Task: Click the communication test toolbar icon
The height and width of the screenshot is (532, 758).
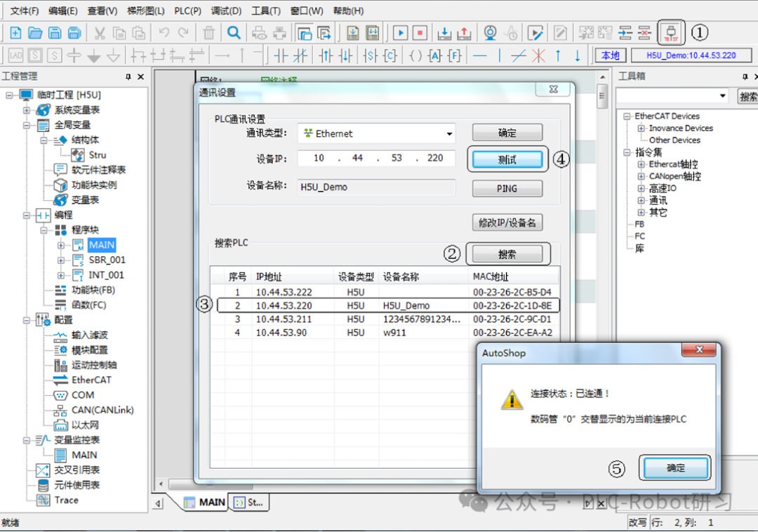Action: point(671,32)
